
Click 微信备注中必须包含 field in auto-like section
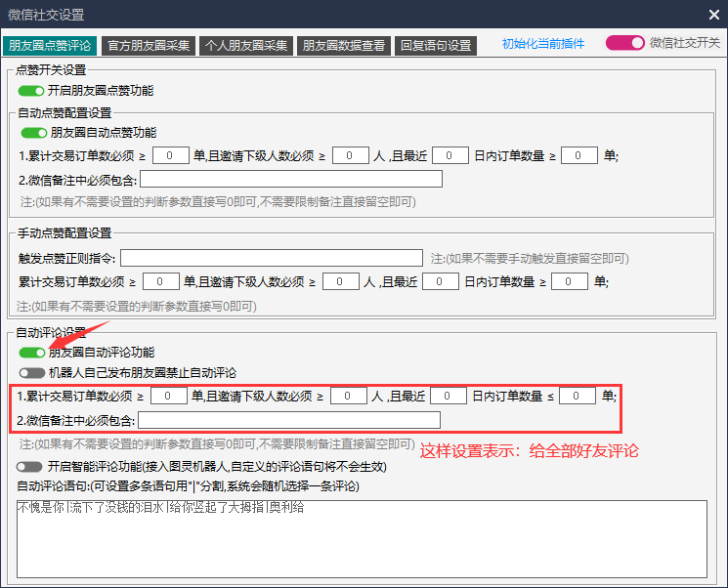click(x=291, y=179)
